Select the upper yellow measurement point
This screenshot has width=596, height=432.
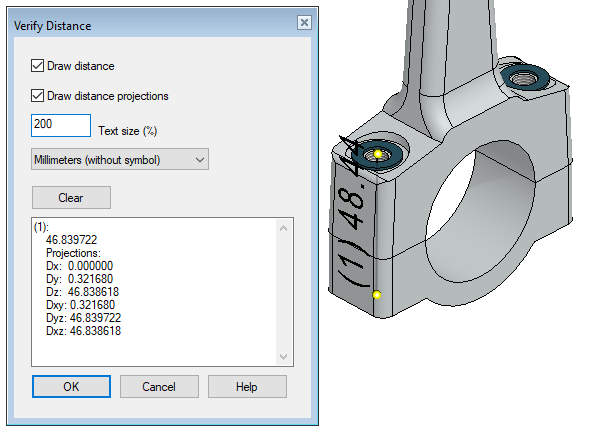(378, 154)
